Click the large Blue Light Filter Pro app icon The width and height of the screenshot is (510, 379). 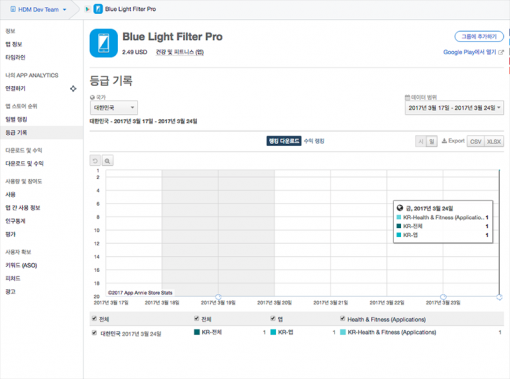point(103,43)
